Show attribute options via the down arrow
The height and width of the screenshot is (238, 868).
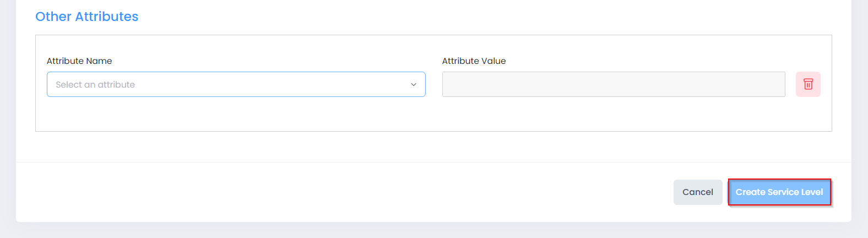414,84
